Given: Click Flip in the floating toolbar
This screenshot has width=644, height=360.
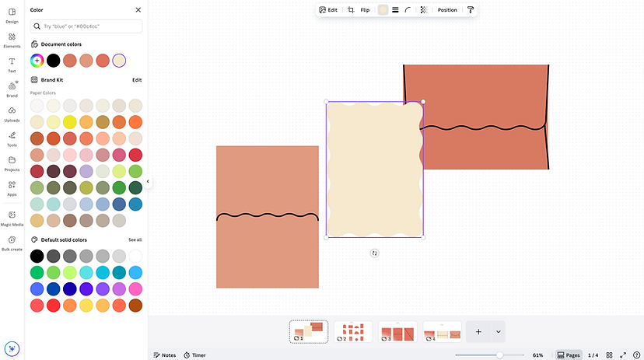Looking at the screenshot, I should click(365, 10).
